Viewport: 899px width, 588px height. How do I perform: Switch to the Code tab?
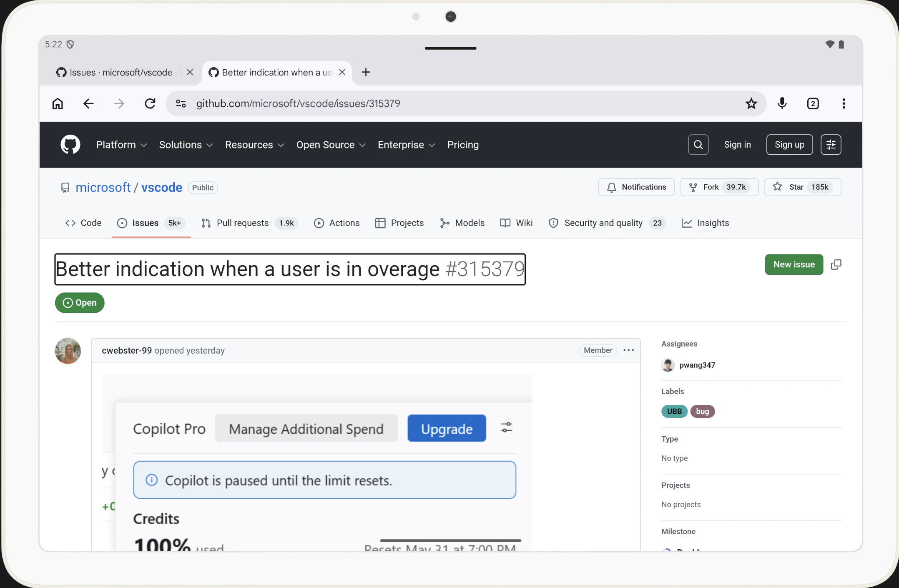pyautogui.click(x=83, y=223)
